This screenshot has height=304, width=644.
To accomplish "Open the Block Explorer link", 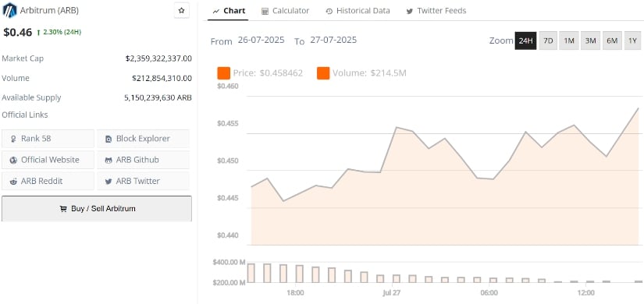I will click(143, 139).
